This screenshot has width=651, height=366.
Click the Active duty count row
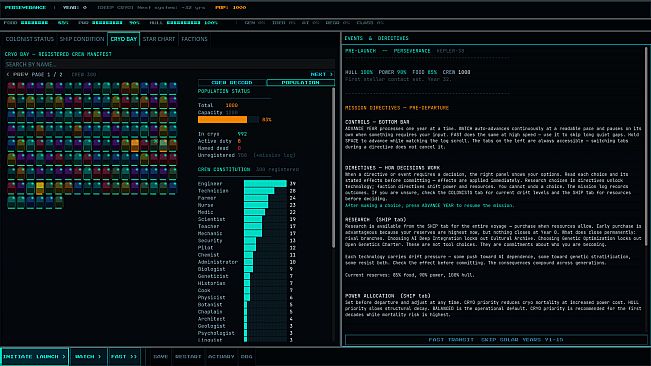[x=219, y=141]
